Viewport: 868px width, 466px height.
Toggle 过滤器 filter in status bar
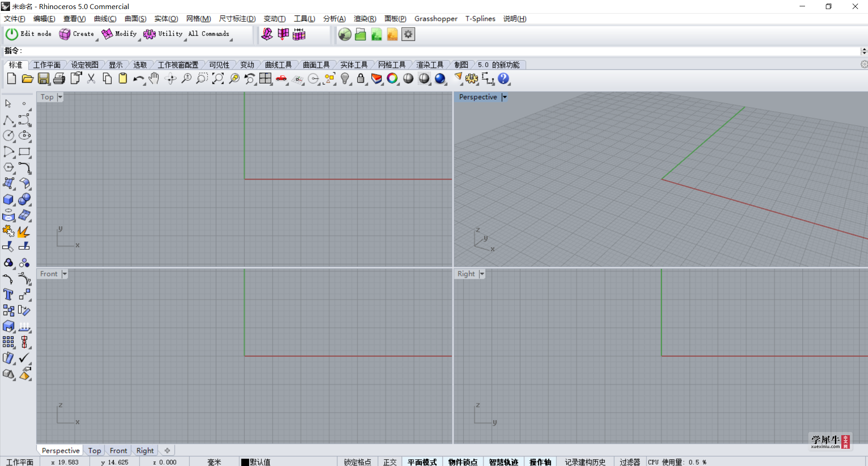(630, 462)
